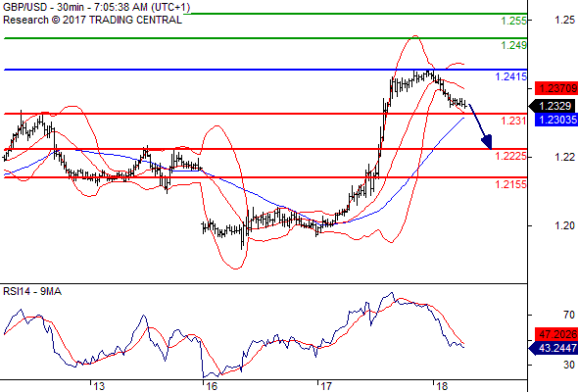The width and height of the screenshot is (578, 392).
Task: Click the blue 1.23035 moving average tag
Action: click(x=556, y=120)
